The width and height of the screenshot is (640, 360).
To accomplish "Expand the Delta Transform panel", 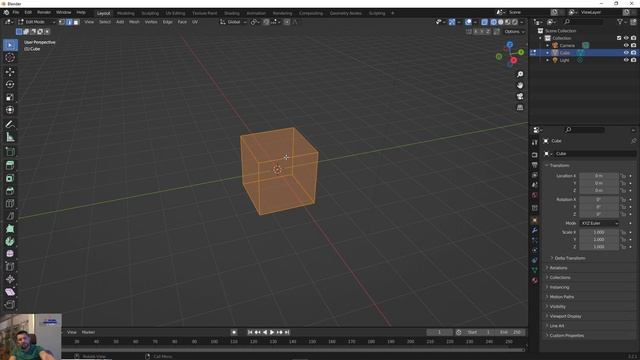I will 570,258.
